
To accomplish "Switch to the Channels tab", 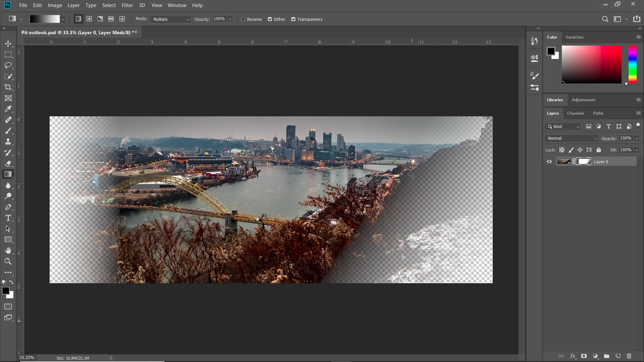I will click(575, 113).
